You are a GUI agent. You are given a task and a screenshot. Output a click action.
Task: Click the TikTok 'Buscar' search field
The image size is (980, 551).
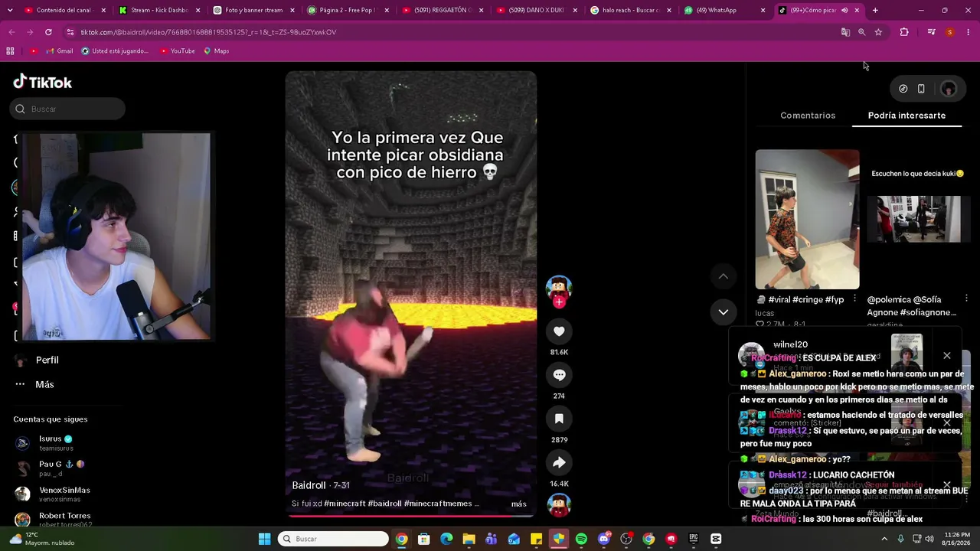click(67, 109)
